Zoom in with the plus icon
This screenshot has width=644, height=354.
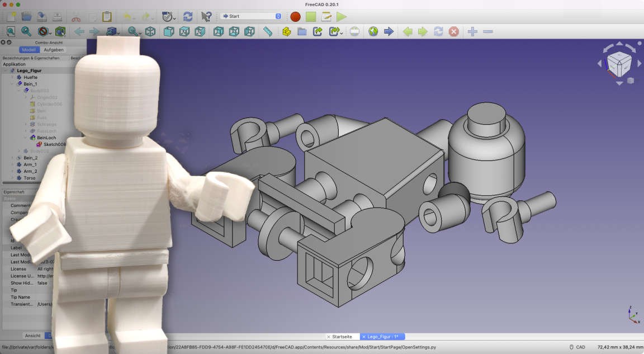click(472, 32)
